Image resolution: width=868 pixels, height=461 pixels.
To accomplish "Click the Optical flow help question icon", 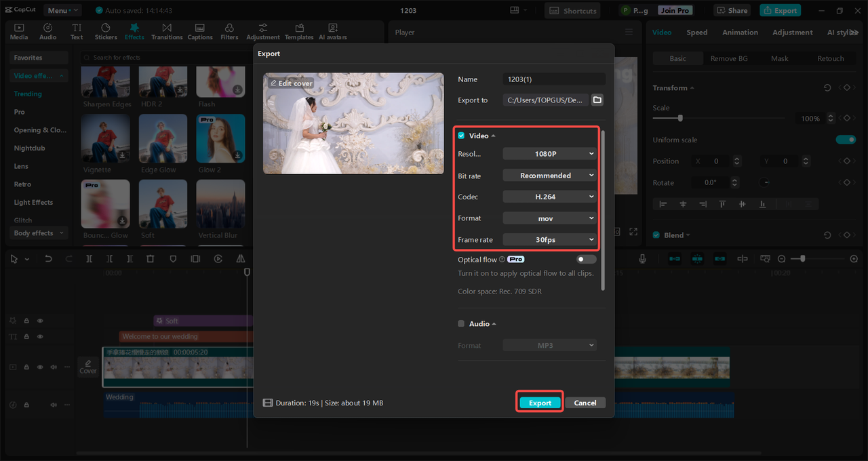I will [x=502, y=260].
